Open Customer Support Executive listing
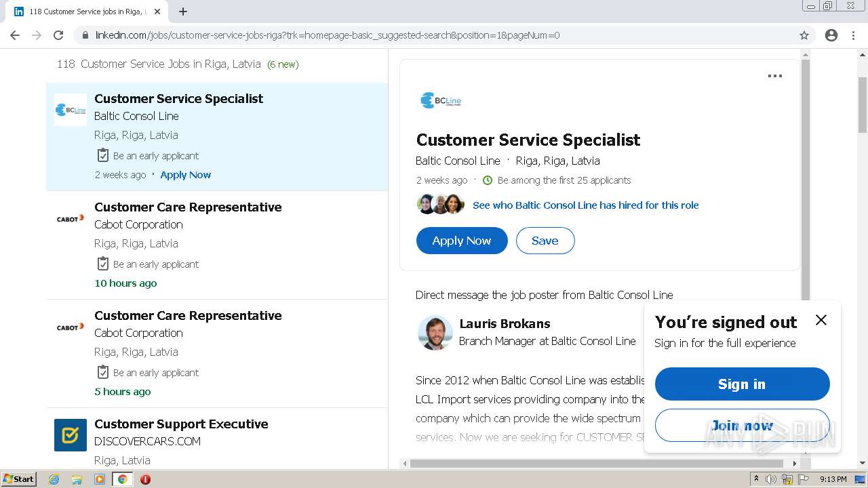Image resolution: width=868 pixels, height=488 pixels. (x=181, y=424)
